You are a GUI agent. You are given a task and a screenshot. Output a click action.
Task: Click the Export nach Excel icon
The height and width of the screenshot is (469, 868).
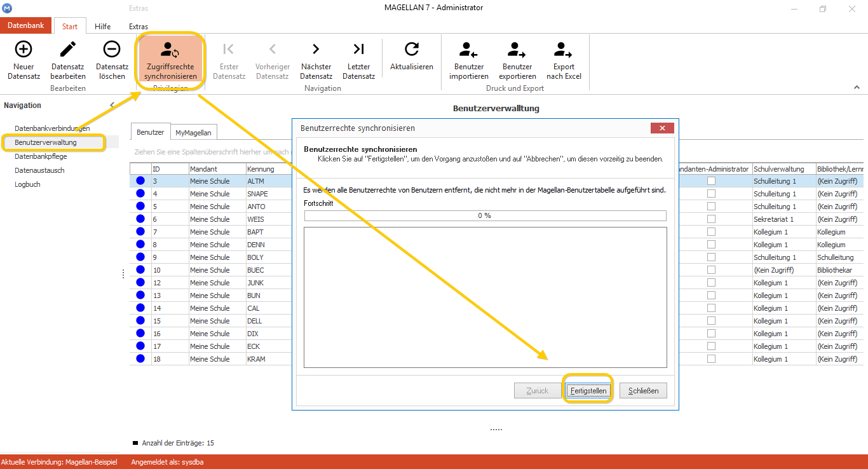[564, 49]
